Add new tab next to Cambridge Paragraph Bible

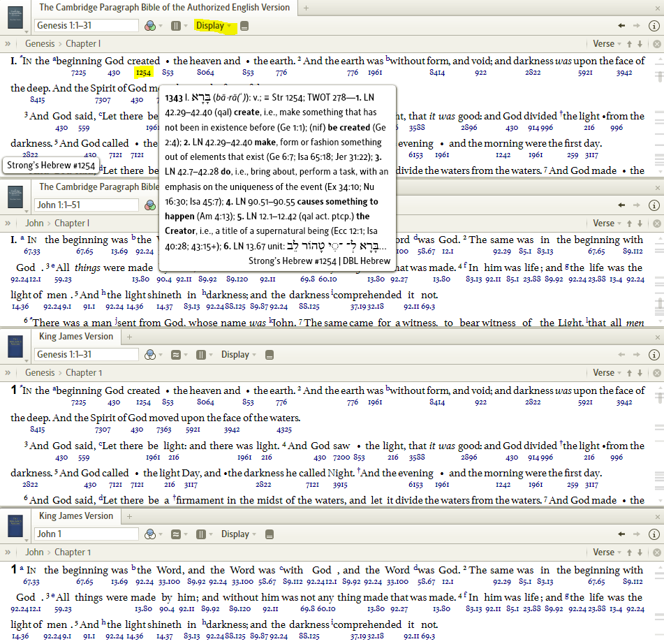307,8
